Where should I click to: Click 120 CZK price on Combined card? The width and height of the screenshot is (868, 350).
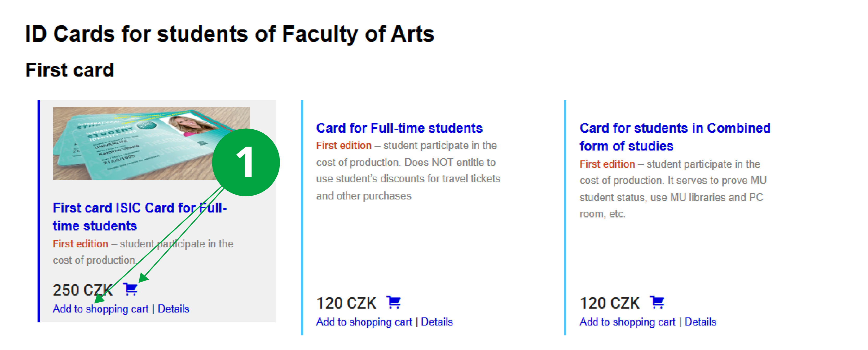[x=610, y=303]
